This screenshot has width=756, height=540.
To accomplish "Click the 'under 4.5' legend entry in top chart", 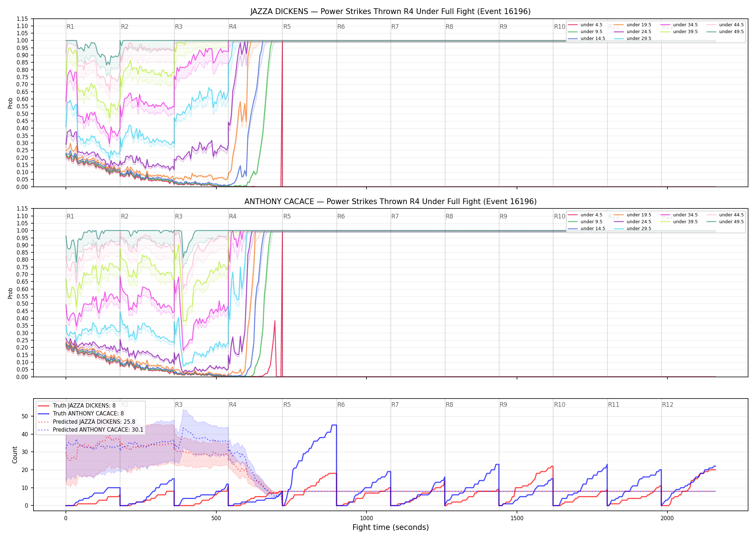I will pyautogui.click(x=585, y=25).
